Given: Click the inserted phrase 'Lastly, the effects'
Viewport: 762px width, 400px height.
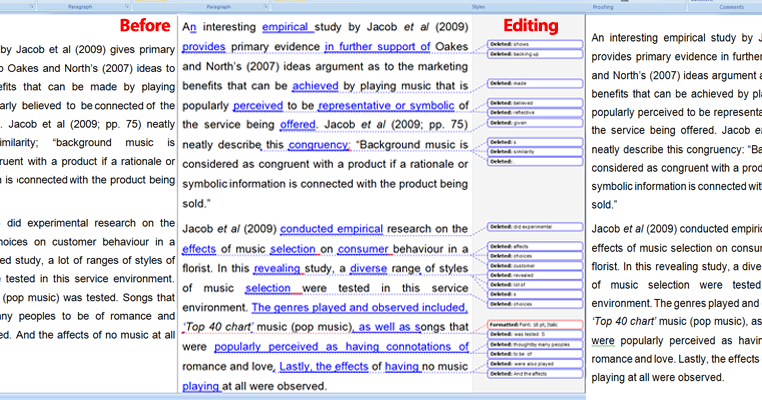Looking at the screenshot, I should (x=324, y=366).
